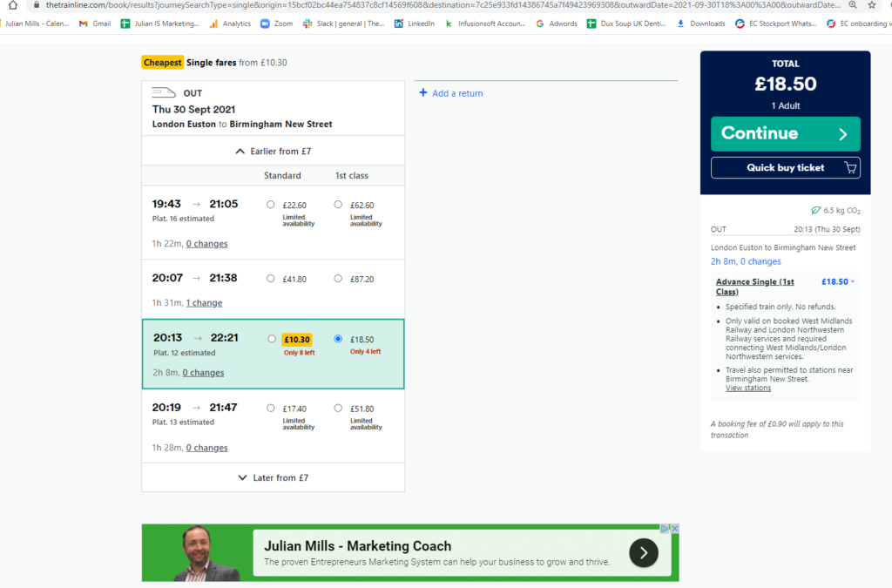Click the padlock site security icon
This screenshot has width=892, height=588.
point(37,5)
